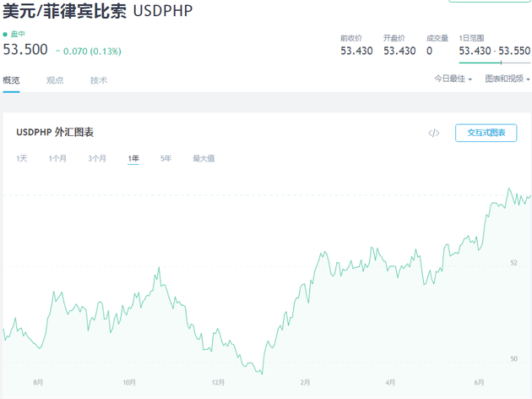The height and width of the screenshot is (399, 532).
Task: Click the USDPHP 外汇图表 title
Action: coord(55,133)
